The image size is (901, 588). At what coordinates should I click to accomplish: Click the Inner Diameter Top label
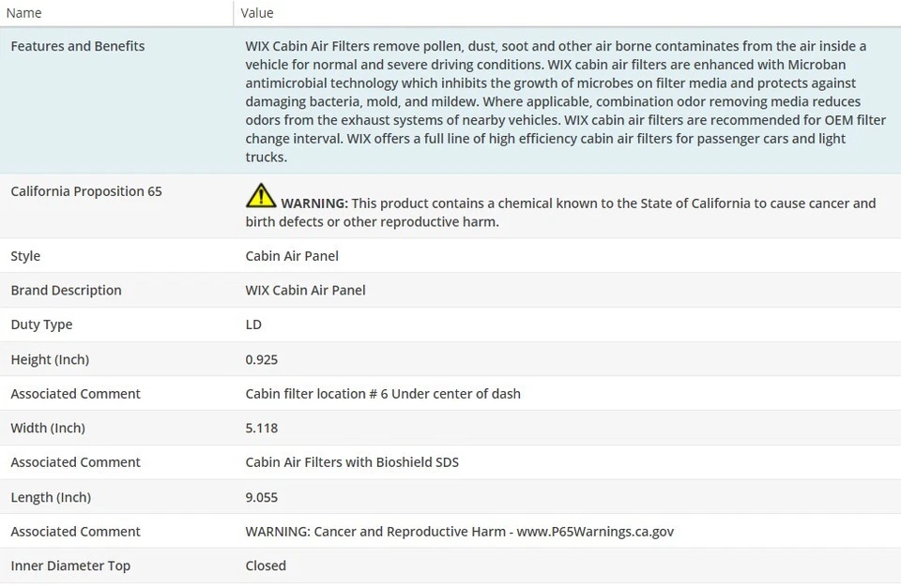(70, 565)
